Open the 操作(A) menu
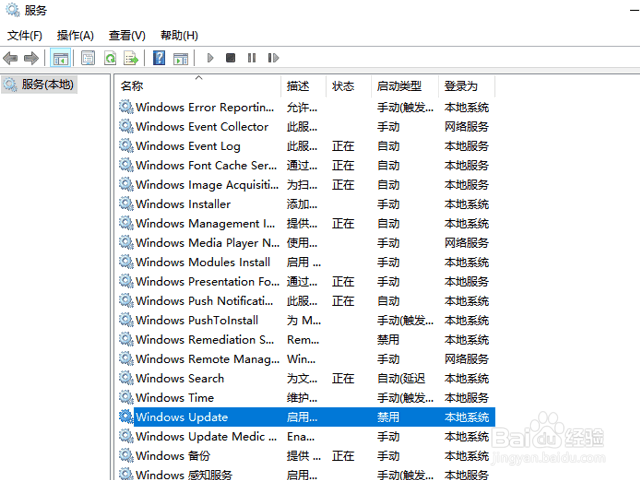Screen dimensions: 640x480 tap(76, 36)
